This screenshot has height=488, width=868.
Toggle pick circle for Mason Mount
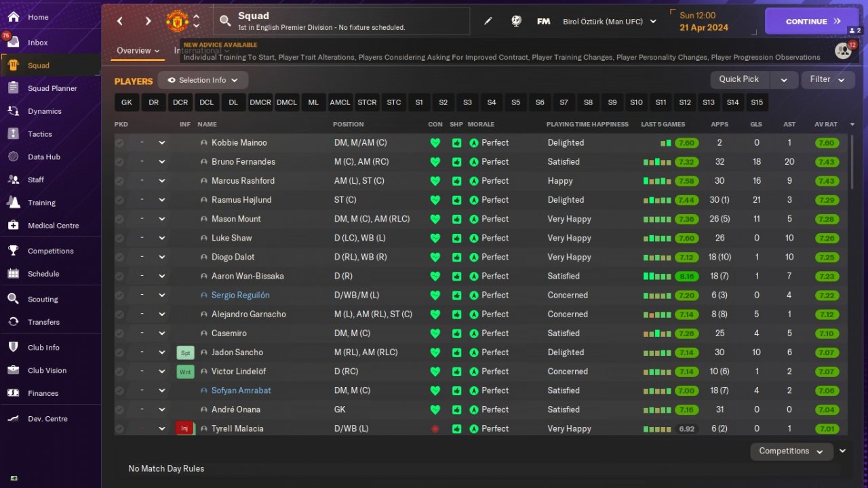120,219
